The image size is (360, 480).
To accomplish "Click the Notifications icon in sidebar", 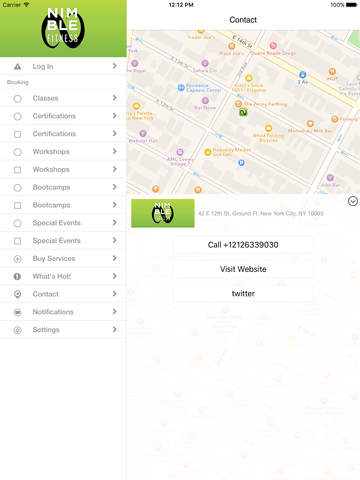I will click(x=18, y=312).
